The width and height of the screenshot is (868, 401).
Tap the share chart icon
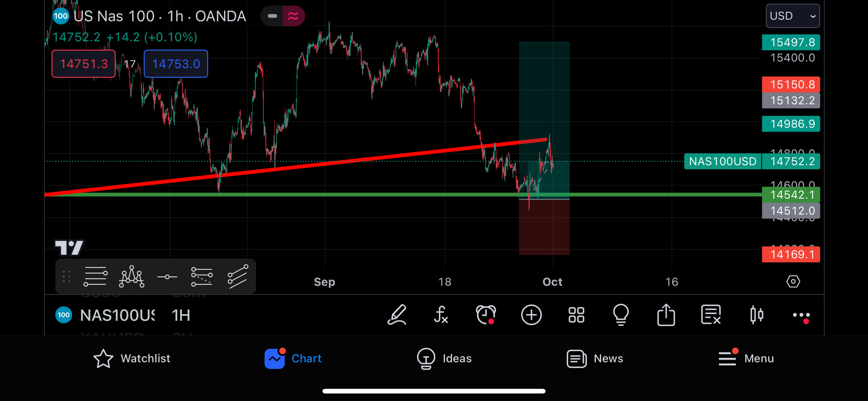tap(666, 315)
